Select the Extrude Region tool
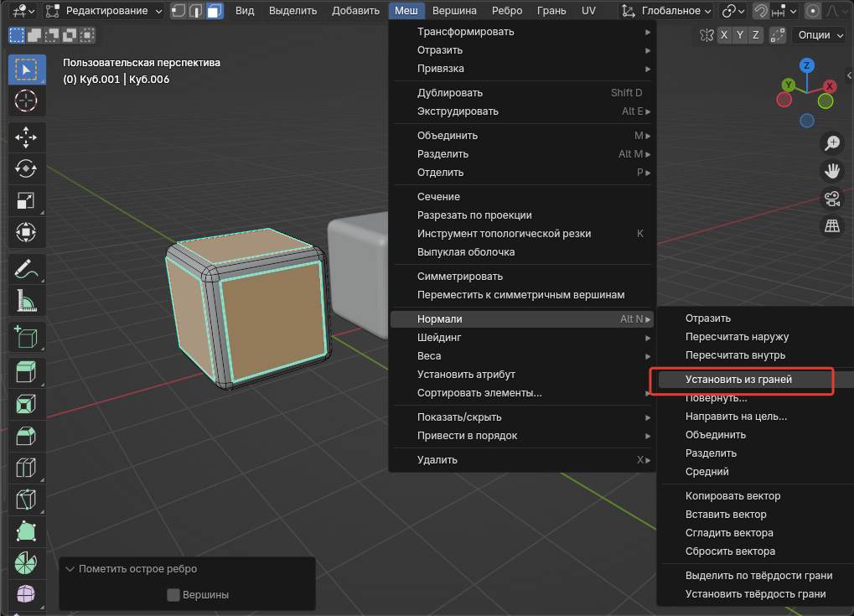The height and width of the screenshot is (616, 854). [26, 373]
